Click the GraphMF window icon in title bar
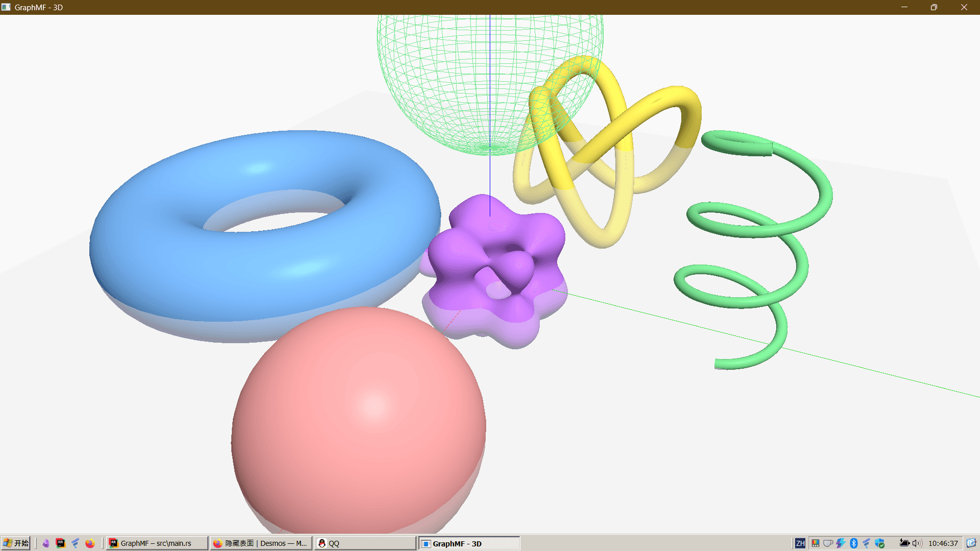 point(6,7)
